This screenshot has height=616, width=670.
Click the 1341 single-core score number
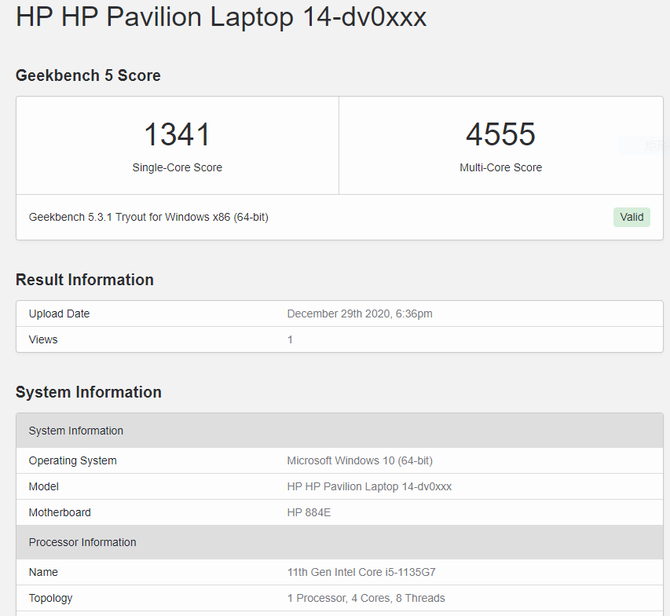[177, 134]
